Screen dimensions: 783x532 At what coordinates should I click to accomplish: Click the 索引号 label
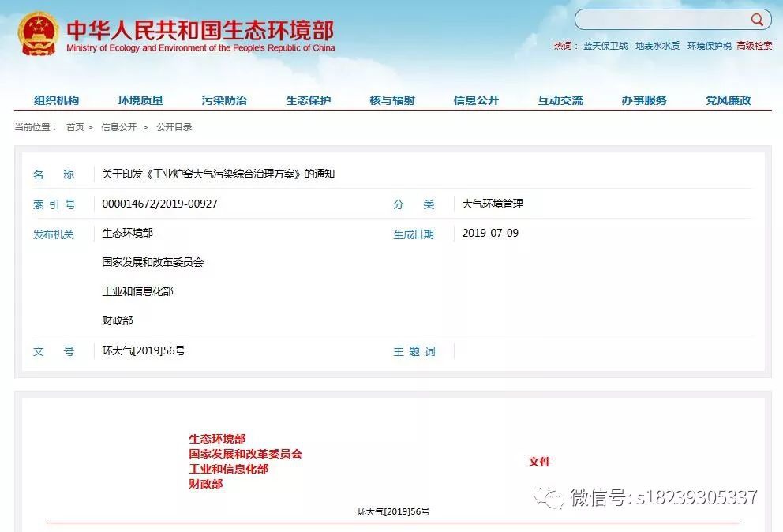click(54, 204)
